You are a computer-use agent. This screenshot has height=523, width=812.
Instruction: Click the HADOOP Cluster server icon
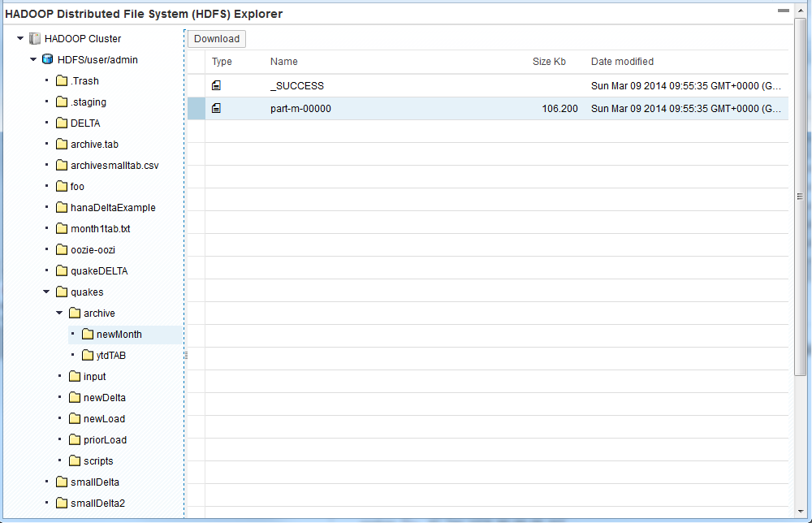tap(35, 38)
